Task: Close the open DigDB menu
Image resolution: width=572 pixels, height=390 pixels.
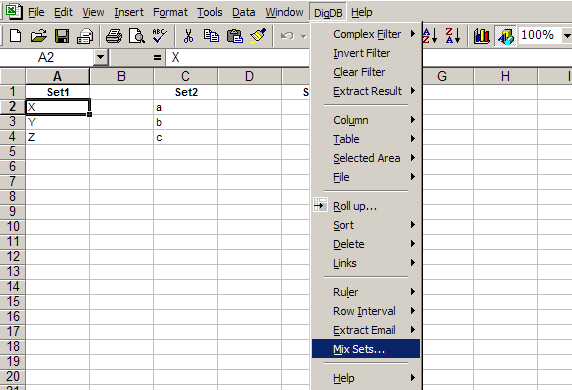Action: [328, 12]
